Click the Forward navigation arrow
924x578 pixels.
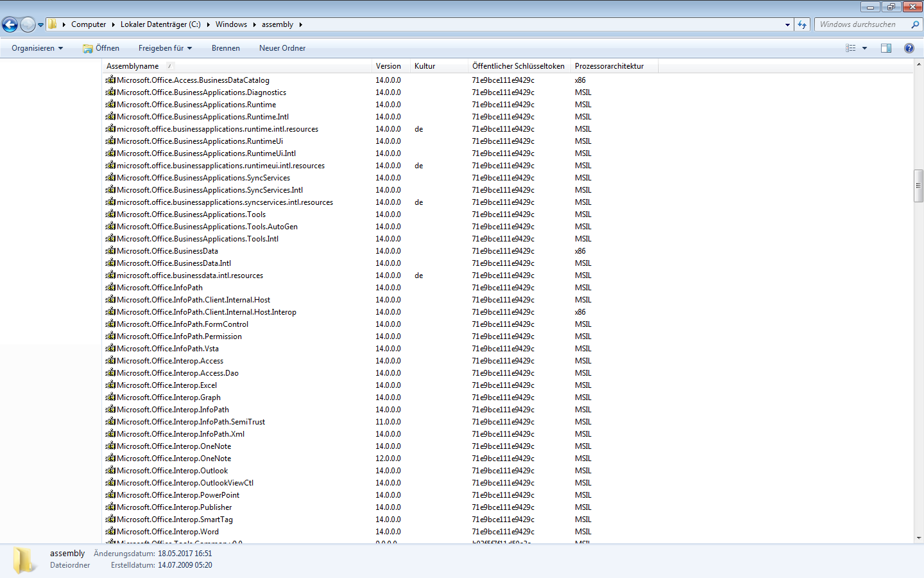tap(28, 24)
